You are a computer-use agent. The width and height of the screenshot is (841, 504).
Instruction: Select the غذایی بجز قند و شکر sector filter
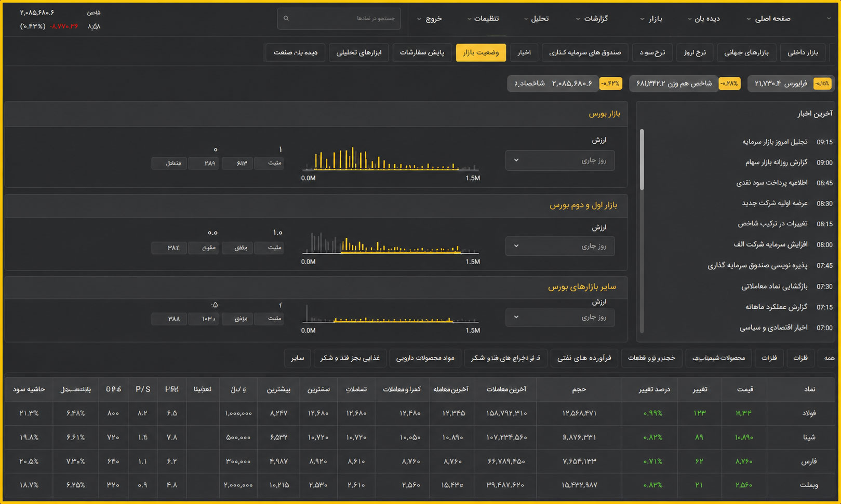(x=350, y=358)
